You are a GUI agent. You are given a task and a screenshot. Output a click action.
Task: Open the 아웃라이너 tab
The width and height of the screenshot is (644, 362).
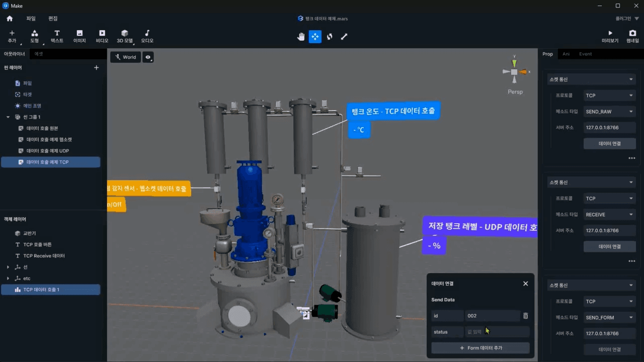[x=14, y=54]
